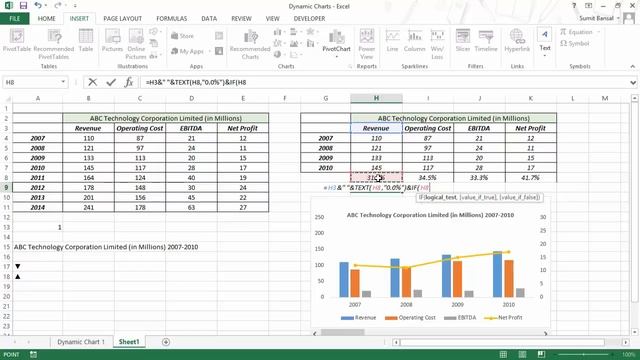Switch to the REVIEW tab
This screenshot has width=640, height=360.
click(241, 19)
